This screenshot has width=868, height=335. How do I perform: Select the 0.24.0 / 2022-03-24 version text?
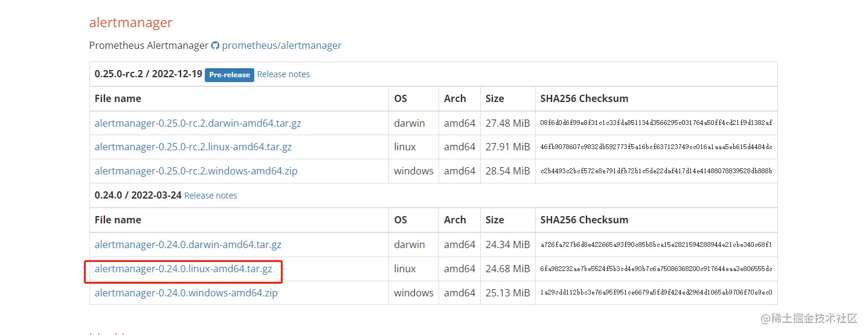point(138,195)
